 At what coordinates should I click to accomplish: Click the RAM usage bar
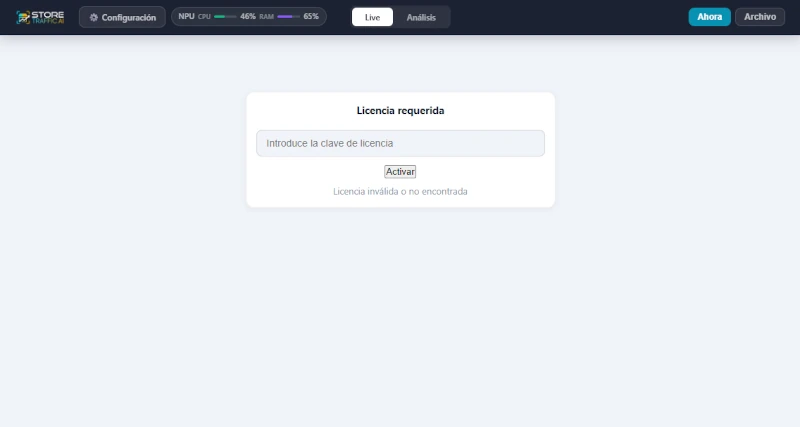(289, 17)
